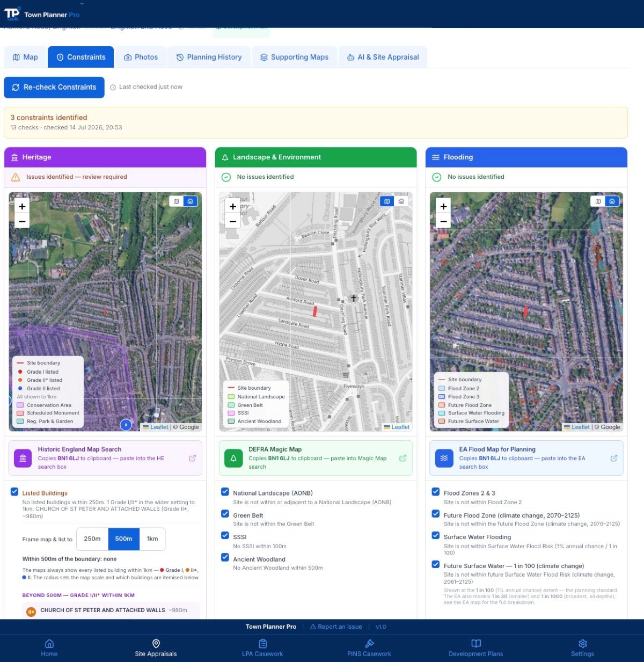Zoom in on the Heritage map
Screen dimensions: 644x662
[x=22, y=207]
